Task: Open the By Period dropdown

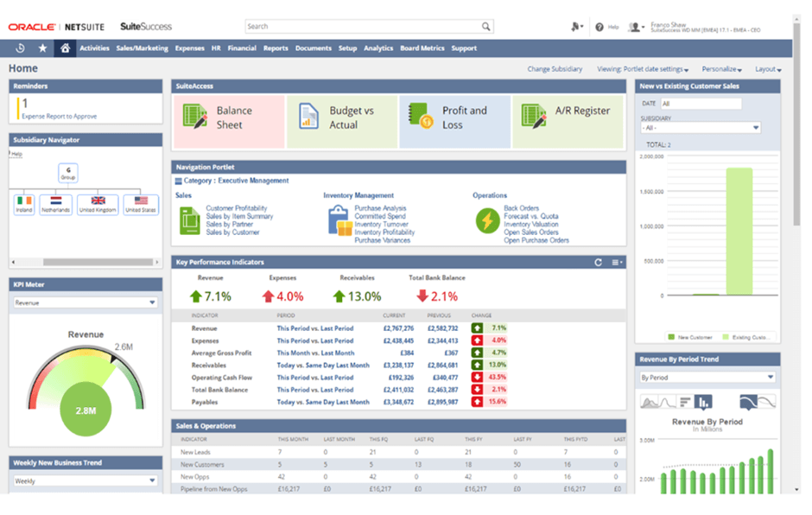Action: tap(707, 378)
